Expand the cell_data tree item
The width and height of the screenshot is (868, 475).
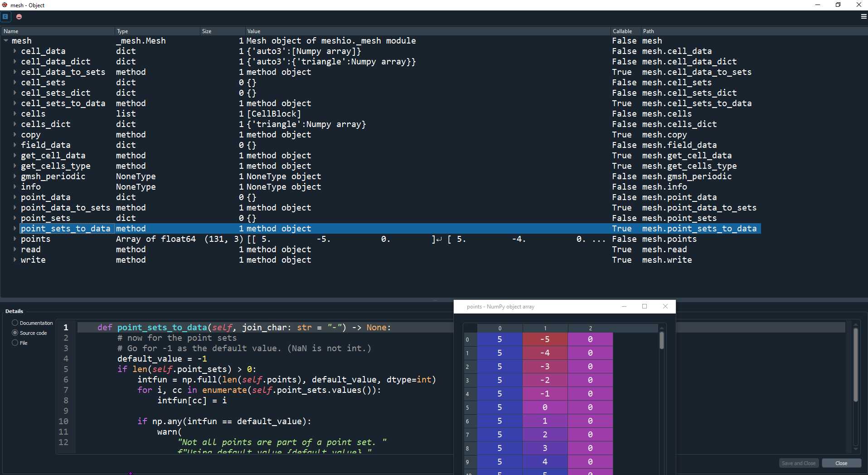click(x=15, y=51)
